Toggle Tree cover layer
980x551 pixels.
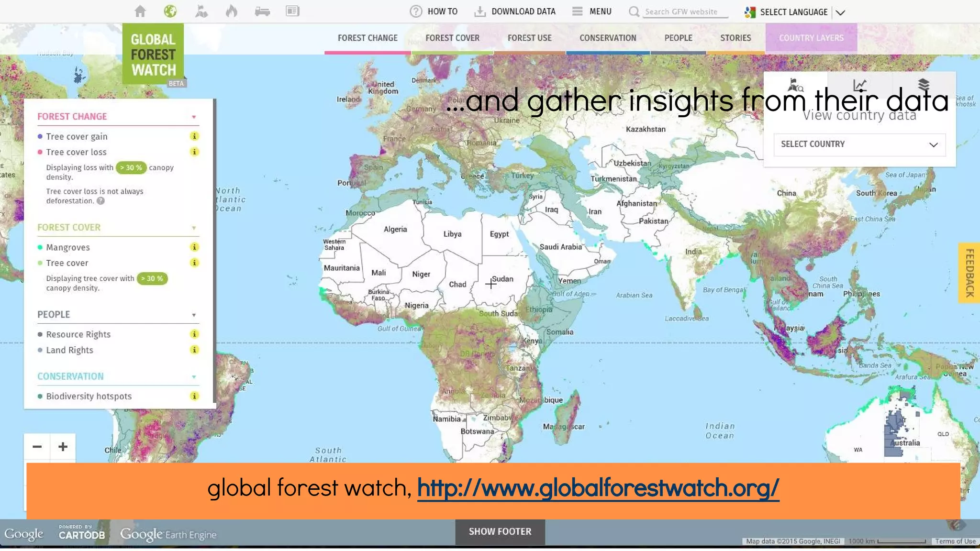pos(63,263)
